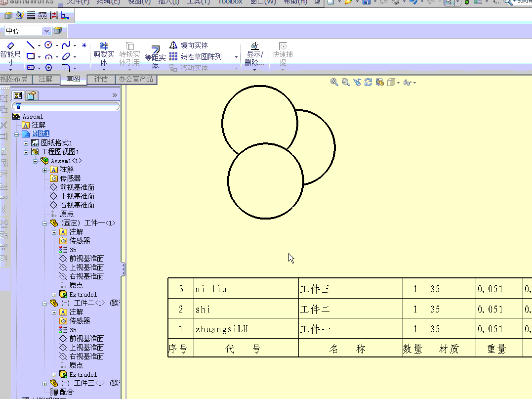The height and width of the screenshot is (399, 532).
Task: Select the Assem1 root tree item
Action: (33, 117)
